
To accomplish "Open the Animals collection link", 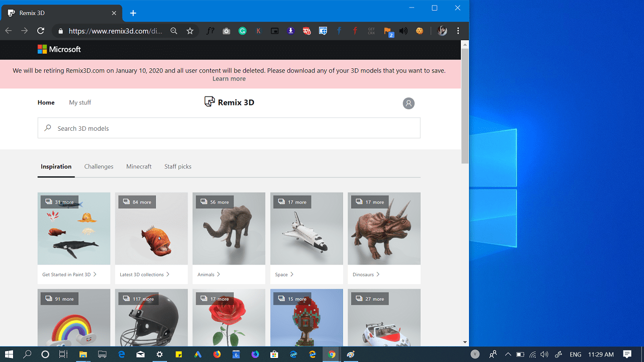I will click(209, 275).
